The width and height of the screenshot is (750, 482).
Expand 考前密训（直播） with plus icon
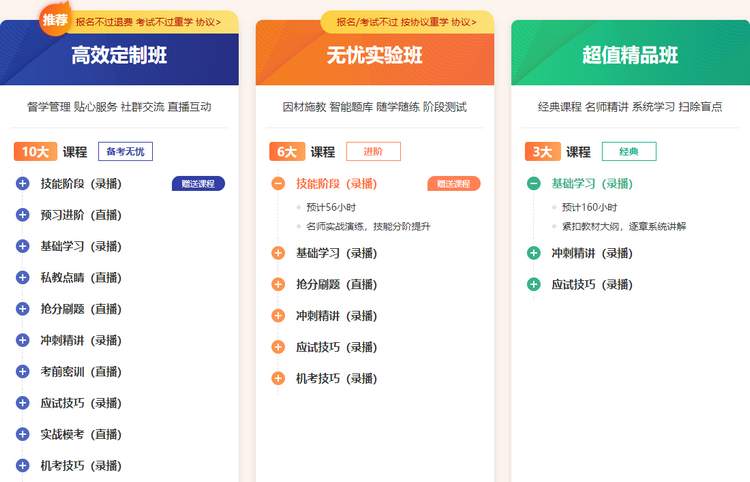22,371
